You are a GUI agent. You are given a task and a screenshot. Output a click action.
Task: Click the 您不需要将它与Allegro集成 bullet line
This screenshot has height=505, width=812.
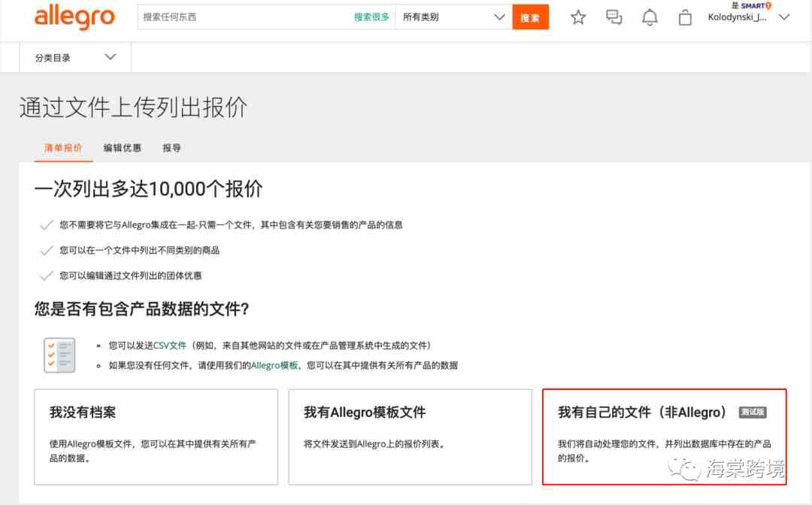coord(231,225)
